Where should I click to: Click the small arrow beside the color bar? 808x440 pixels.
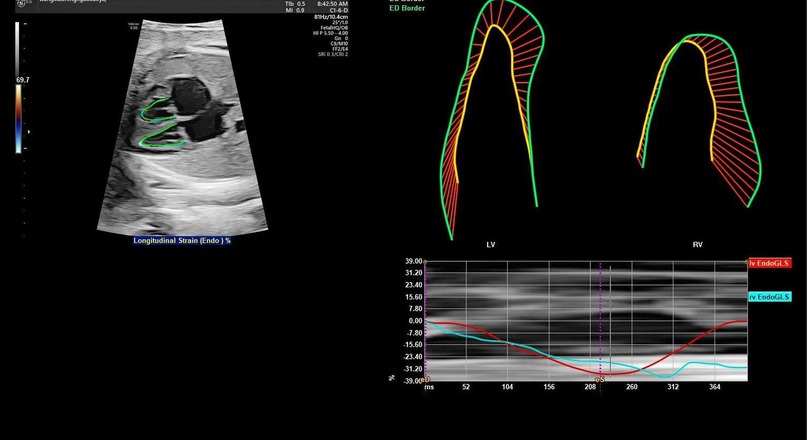29,132
